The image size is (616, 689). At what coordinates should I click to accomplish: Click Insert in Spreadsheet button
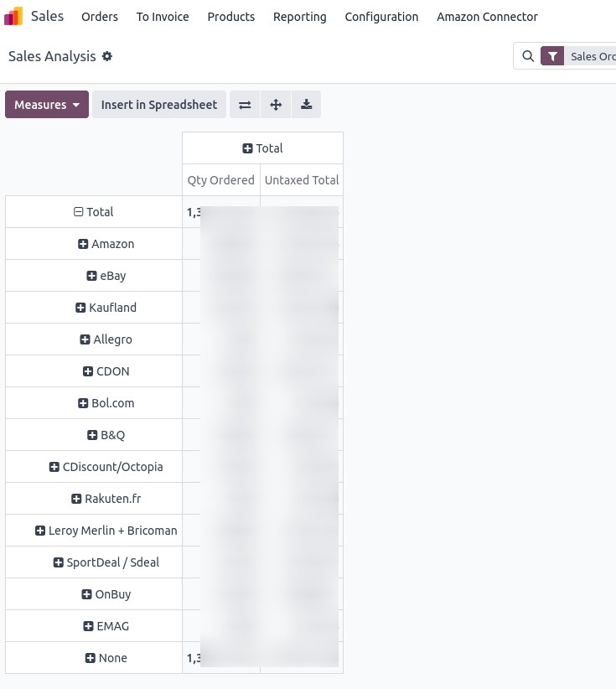pos(159,105)
